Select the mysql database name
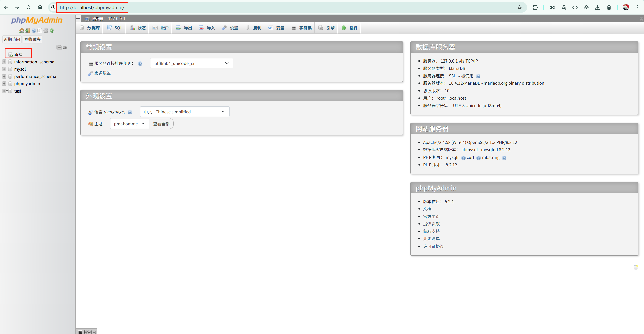Screen dimensions: 644x334 20,69
